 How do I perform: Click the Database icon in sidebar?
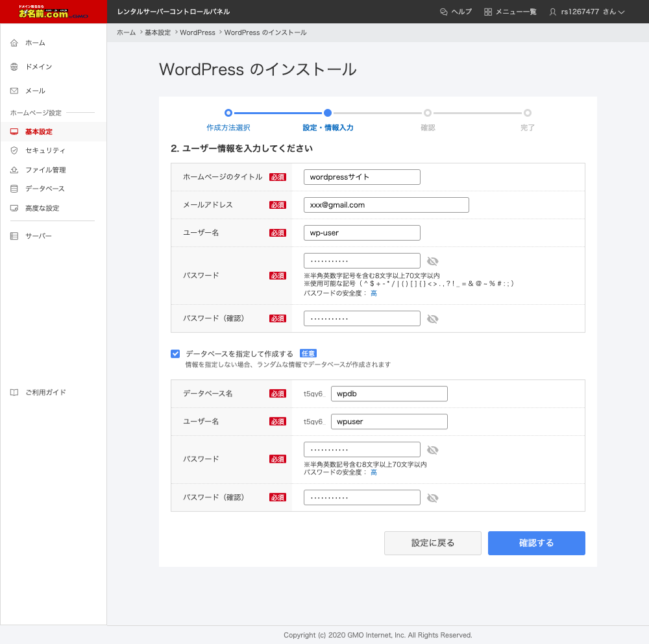pos(14,189)
